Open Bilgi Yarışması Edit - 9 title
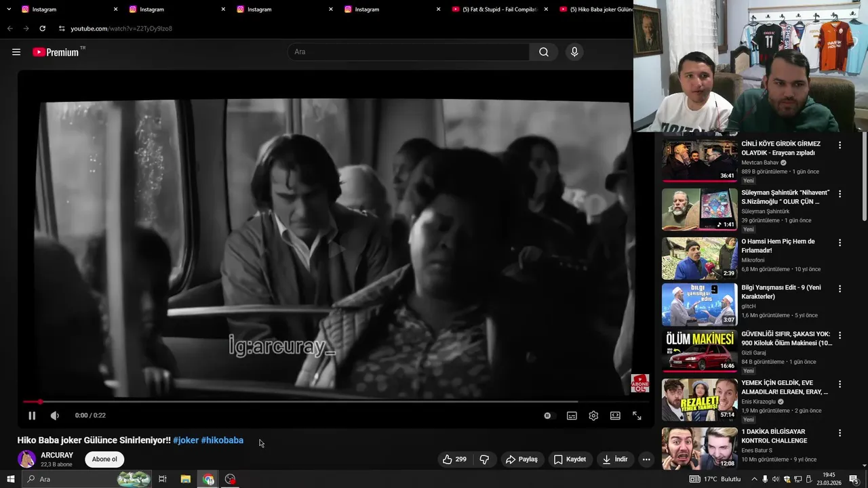 tap(781, 292)
